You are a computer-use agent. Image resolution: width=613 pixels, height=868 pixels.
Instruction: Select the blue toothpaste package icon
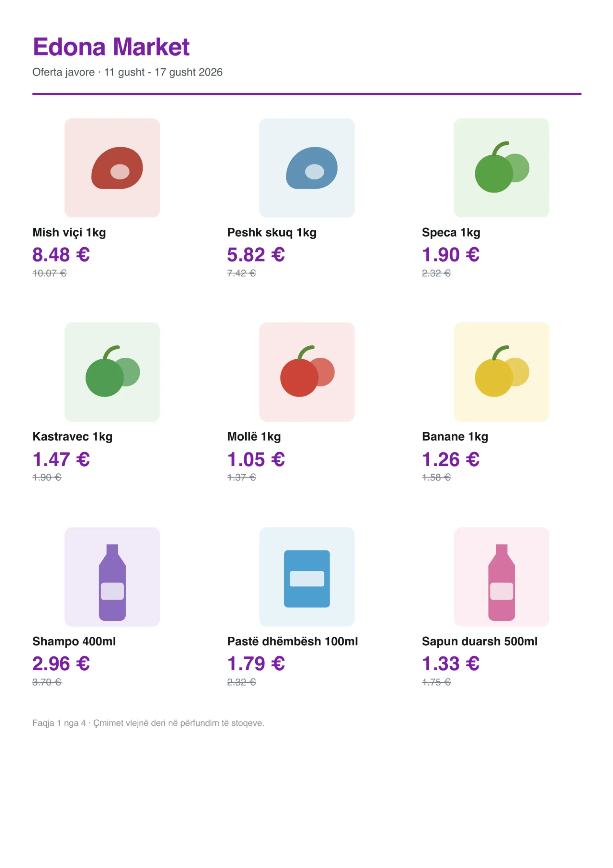[307, 577]
